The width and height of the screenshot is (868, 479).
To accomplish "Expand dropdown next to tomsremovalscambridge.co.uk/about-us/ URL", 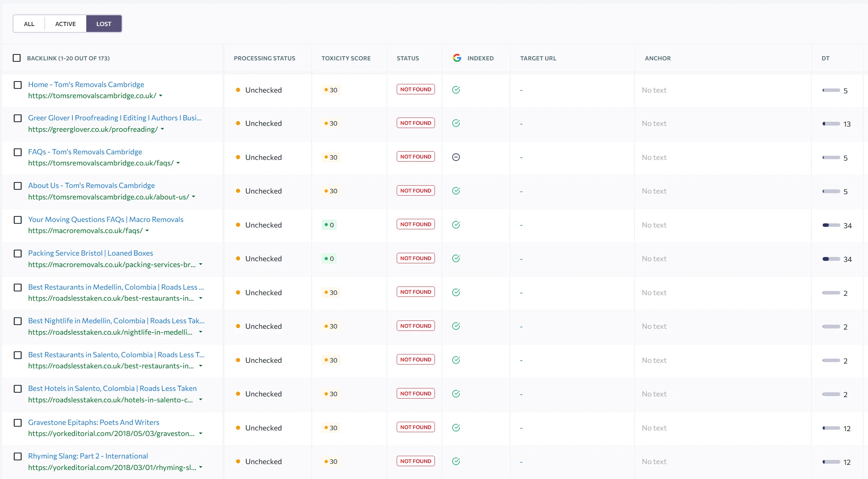I will click(x=193, y=197).
